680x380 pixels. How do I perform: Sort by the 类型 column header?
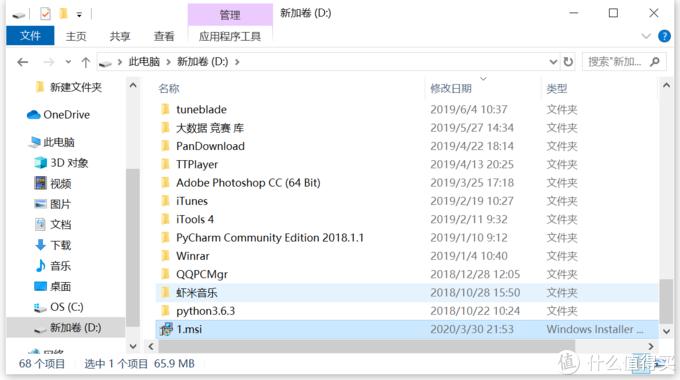pyautogui.click(x=557, y=88)
